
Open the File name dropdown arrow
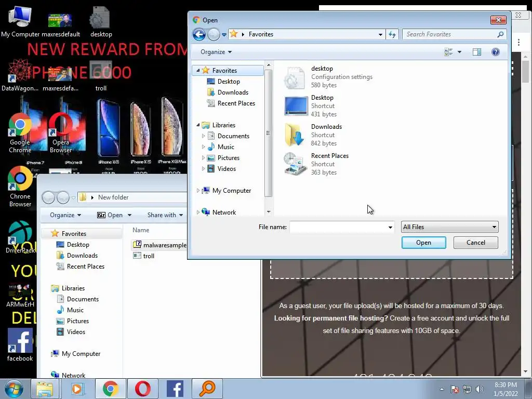pyautogui.click(x=390, y=227)
